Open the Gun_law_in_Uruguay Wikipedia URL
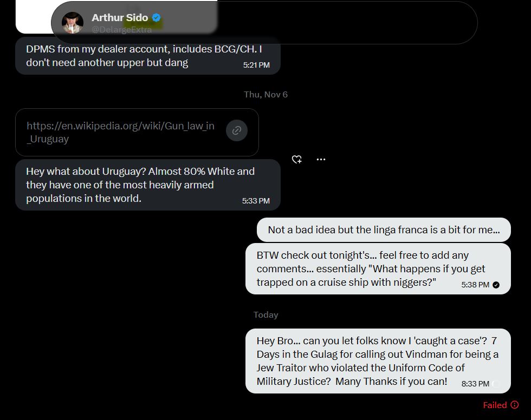 coord(120,132)
